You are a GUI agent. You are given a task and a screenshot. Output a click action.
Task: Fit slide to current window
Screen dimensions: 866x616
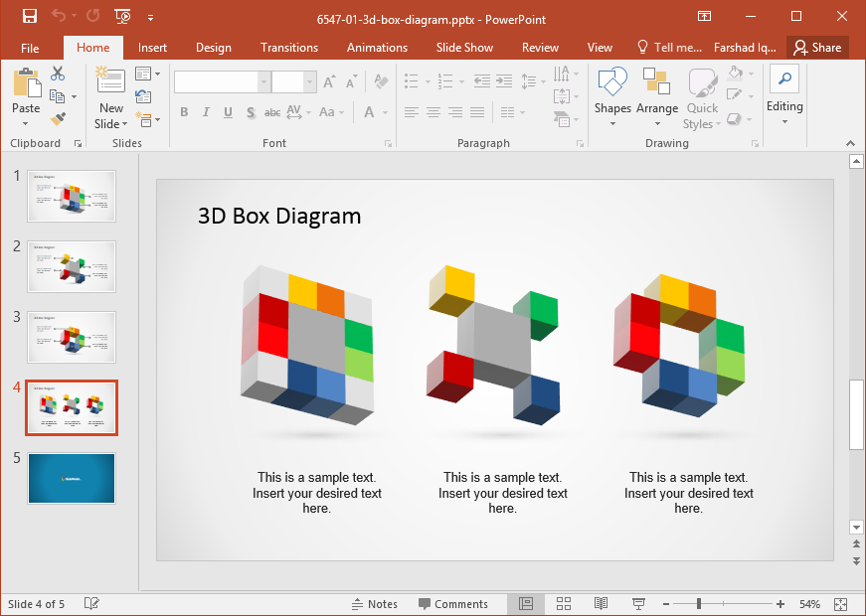(840, 604)
